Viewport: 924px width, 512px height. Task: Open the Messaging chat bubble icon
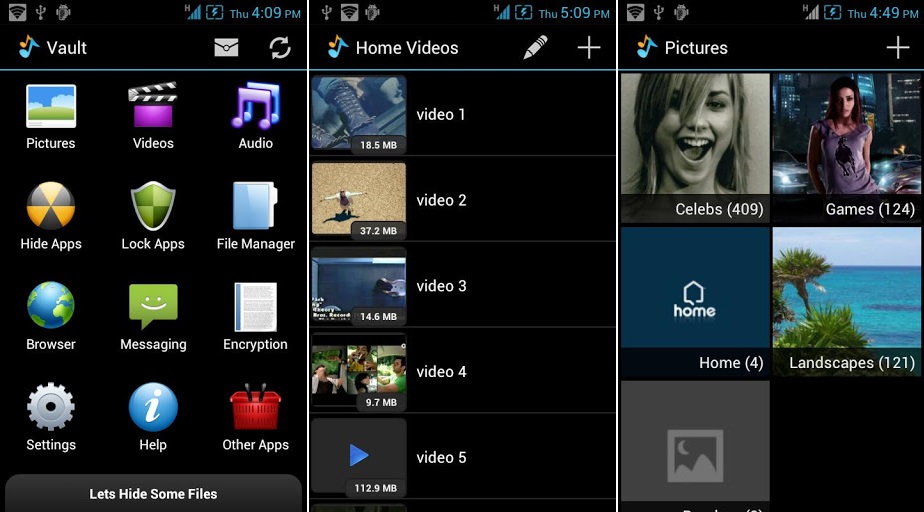click(153, 306)
